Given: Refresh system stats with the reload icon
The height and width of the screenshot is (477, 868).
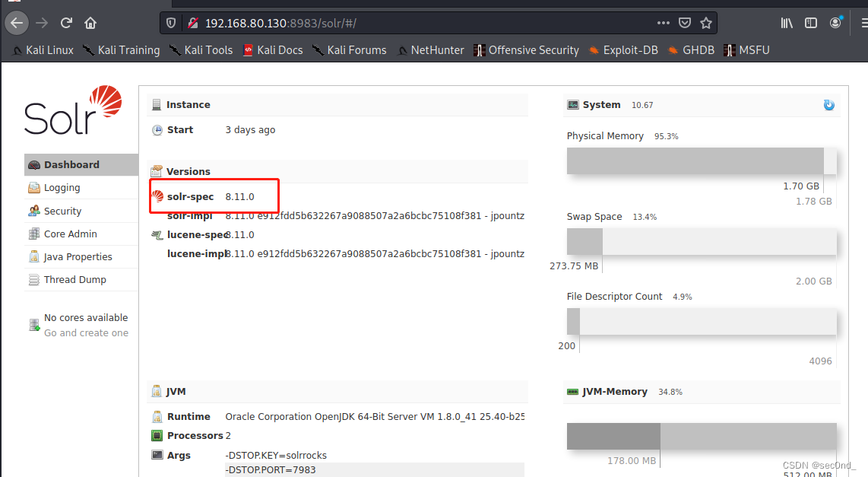Looking at the screenshot, I should pyautogui.click(x=828, y=105).
